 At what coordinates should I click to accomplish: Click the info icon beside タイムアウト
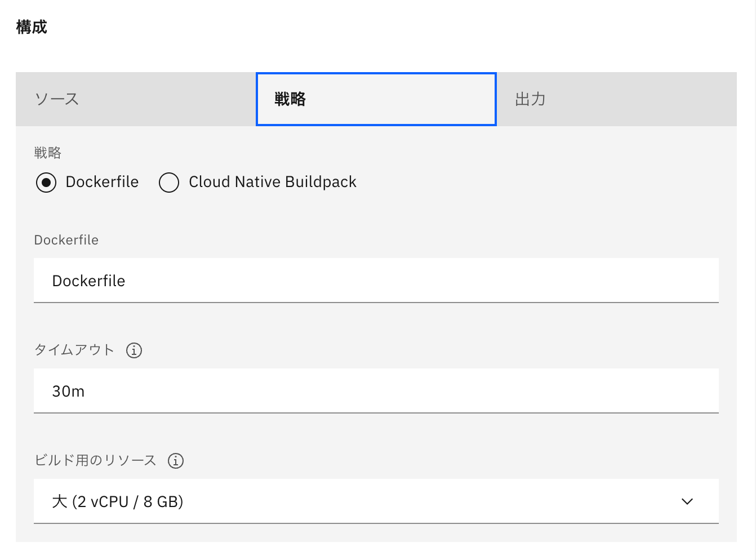coord(134,350)
